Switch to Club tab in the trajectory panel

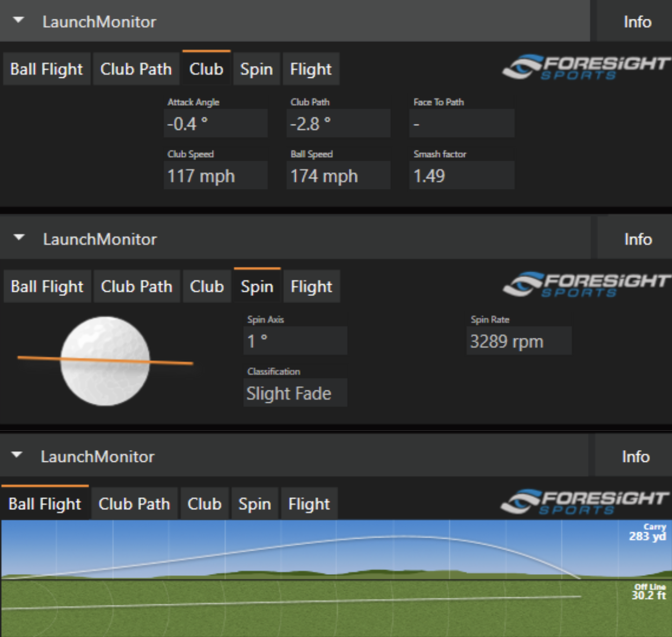204,504
